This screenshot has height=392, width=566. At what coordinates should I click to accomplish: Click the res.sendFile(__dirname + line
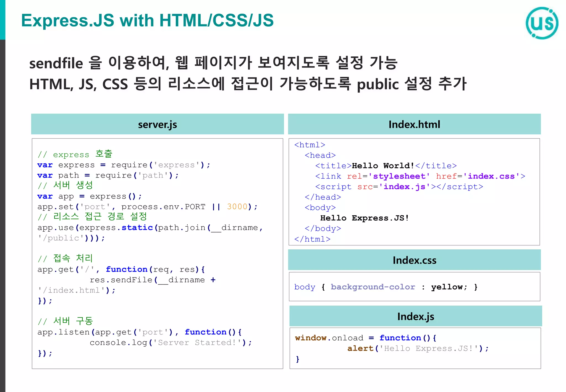pos(153,280)
